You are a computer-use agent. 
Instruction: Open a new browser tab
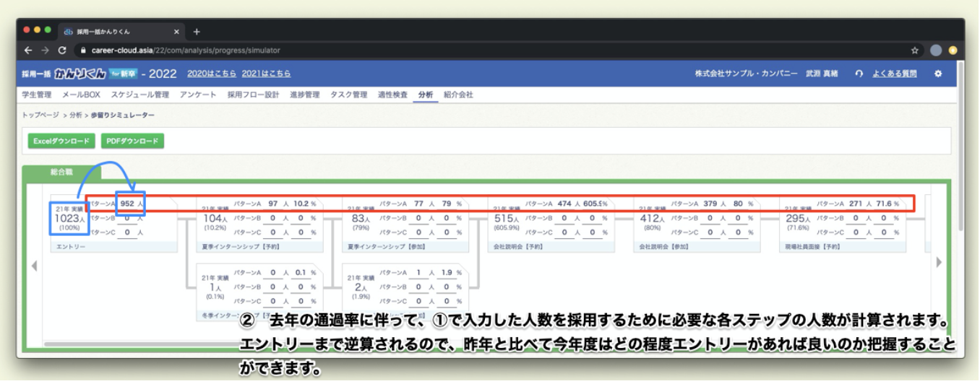[197, 32]
